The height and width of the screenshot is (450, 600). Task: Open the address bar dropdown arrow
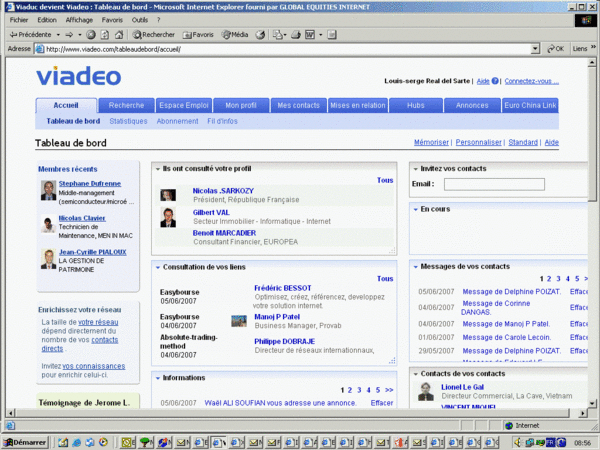tap(535, 49)
